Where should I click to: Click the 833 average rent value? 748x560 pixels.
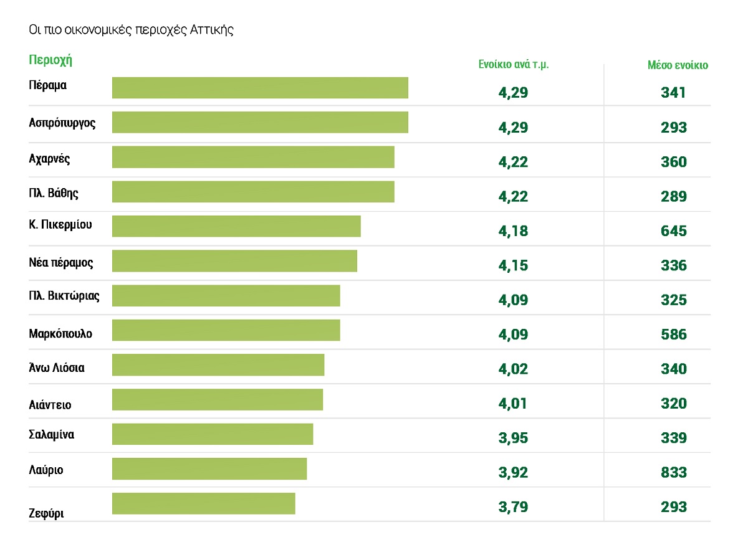click(x=674, y=472)
